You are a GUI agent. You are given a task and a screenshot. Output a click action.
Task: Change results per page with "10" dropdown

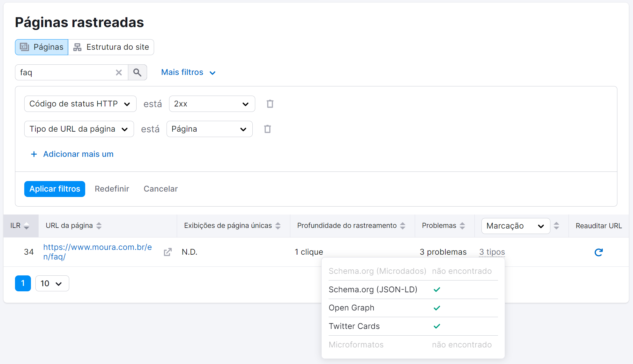pyautogui.click(x=52, y=283)
